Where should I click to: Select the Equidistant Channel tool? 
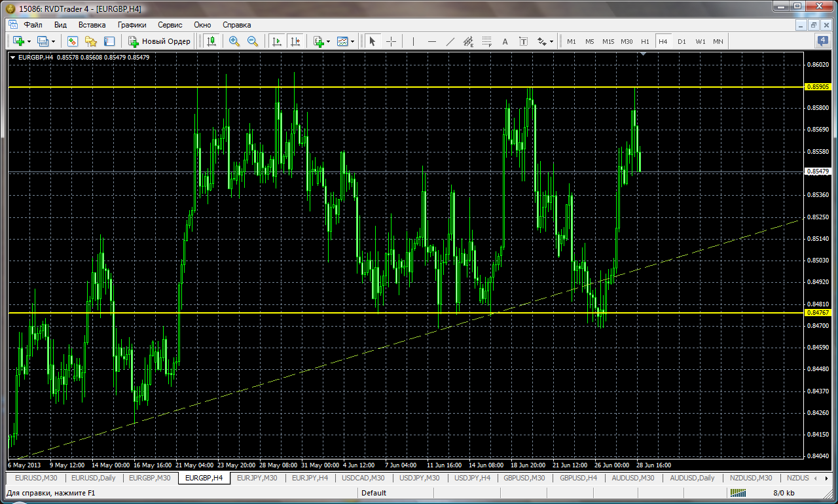point(468,41)
